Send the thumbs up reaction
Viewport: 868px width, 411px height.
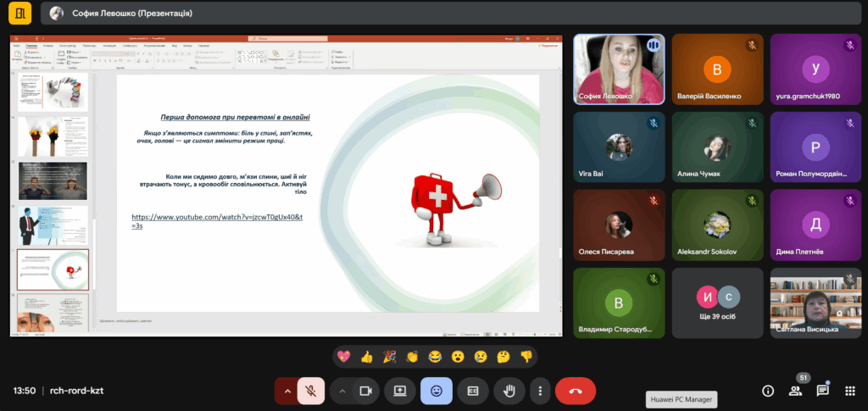(366, 356)
